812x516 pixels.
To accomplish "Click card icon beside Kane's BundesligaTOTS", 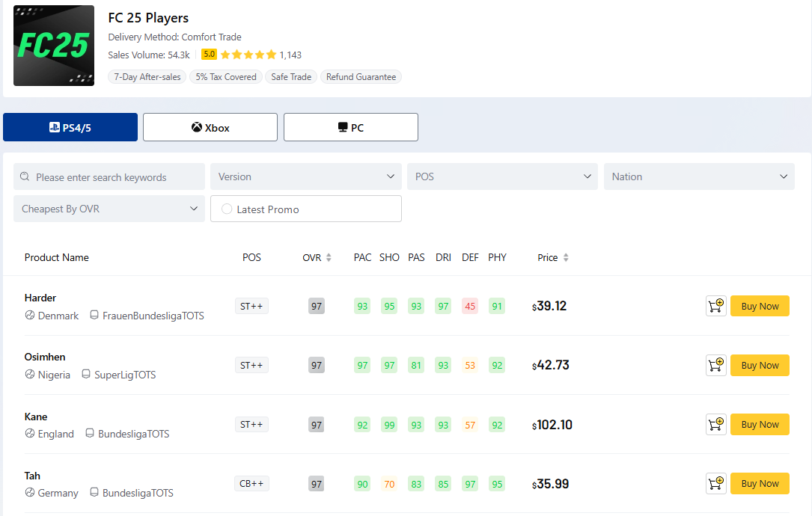I will 90,433.
